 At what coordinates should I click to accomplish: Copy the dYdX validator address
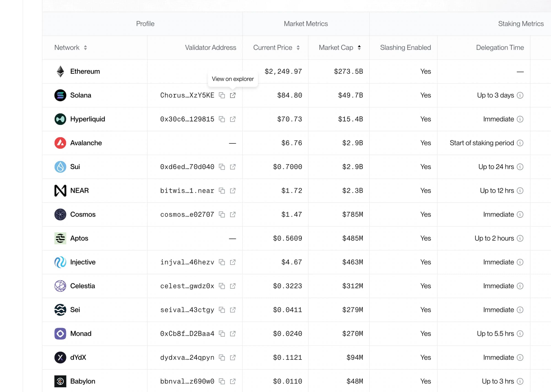click(222, 358)
